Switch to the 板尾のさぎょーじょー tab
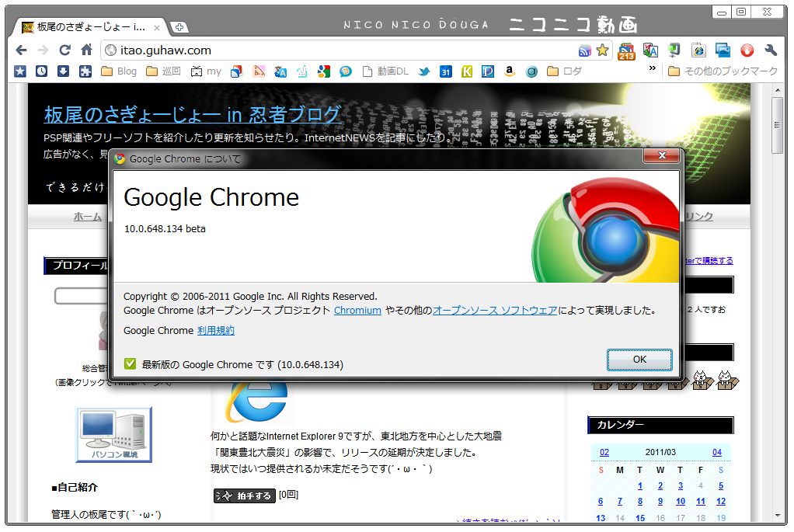794x532 pixels. coord(90,27)
